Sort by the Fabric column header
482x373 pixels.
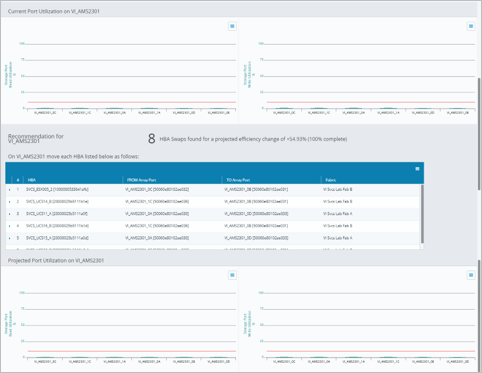click(x=331, y=180)
